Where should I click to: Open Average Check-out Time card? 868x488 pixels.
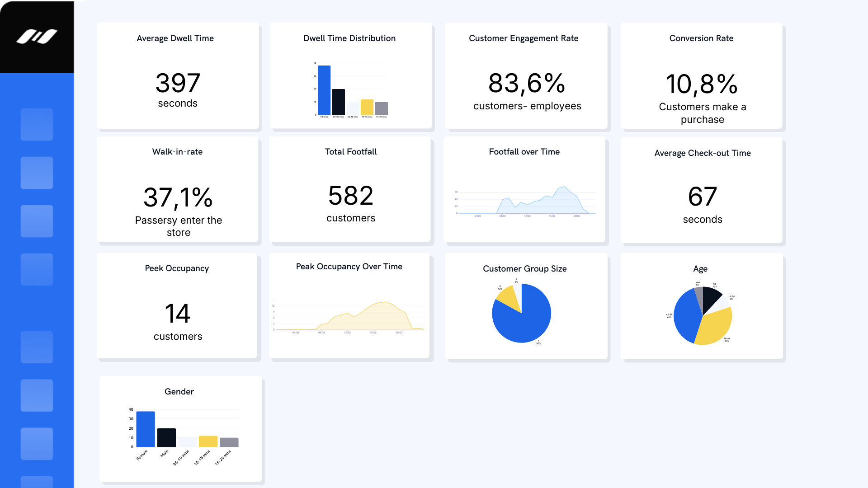[702, 190]
